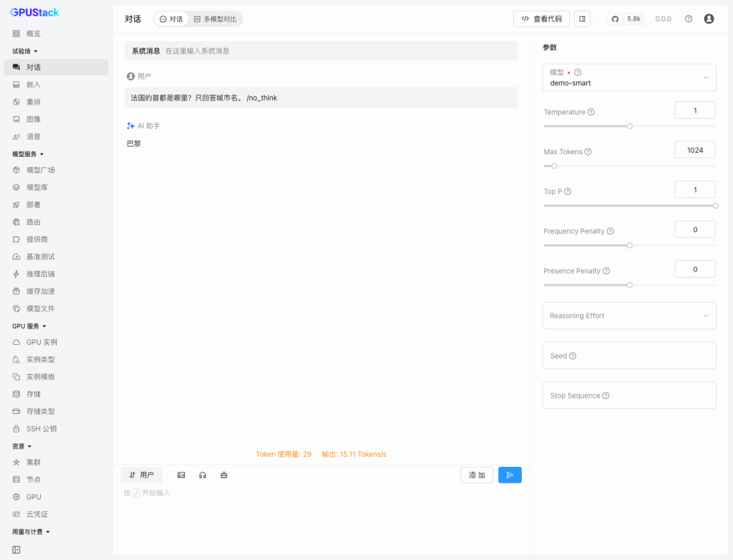
Task: Open the 模型 demo-smart dropdown
Action: point(629,77)
